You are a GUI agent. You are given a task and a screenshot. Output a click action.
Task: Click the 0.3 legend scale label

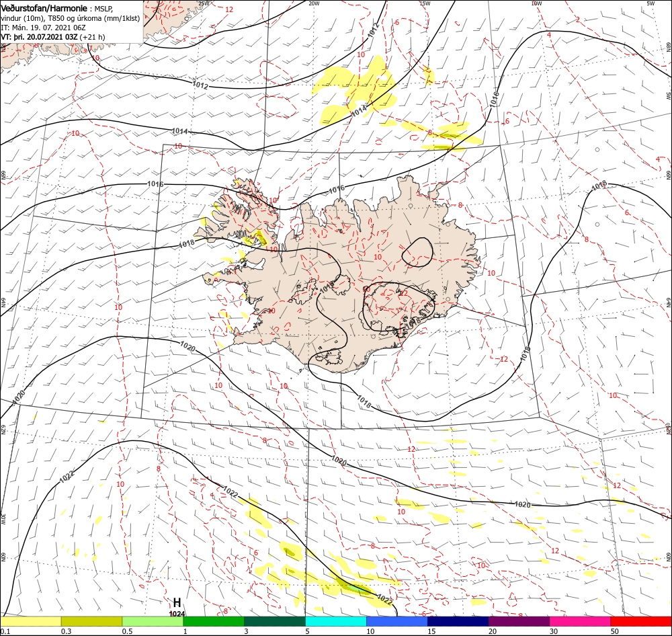coord(67,631)
